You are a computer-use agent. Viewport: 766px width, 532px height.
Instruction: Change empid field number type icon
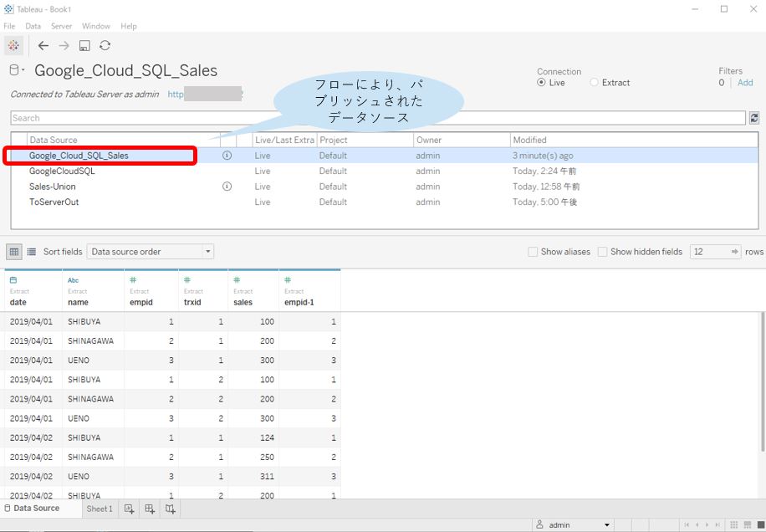pos(133,280)
